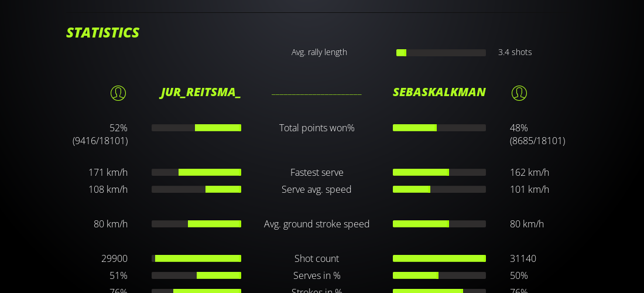Click JUR_REITSMA_'s total points won bar
644x293 pixels.
pos(196,128)
